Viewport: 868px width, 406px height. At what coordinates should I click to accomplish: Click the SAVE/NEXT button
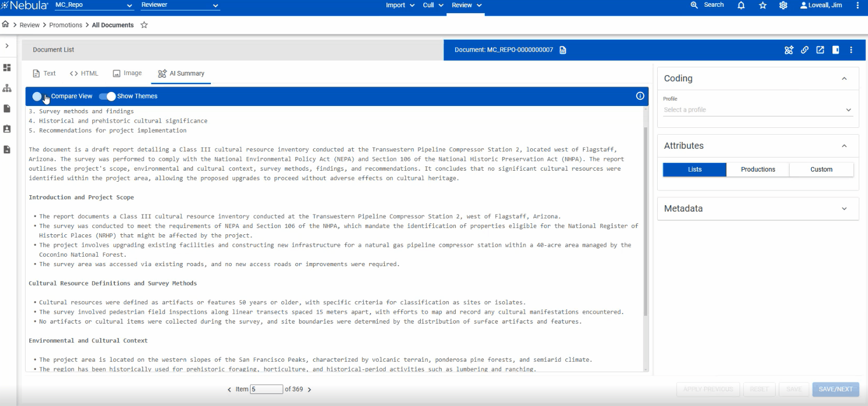pyautogui.click(x=836, y=389)
